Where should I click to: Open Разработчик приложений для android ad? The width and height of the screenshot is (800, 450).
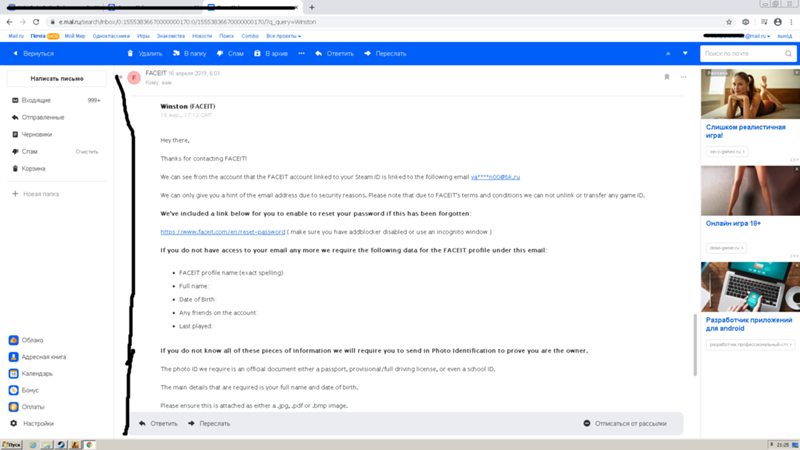(748, 324)
